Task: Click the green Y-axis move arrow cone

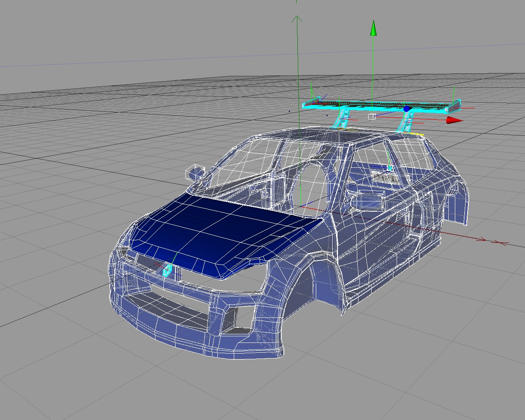Action: 373,29
